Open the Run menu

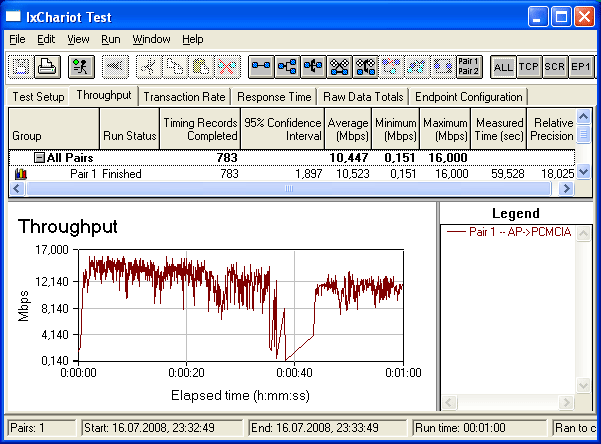(x=111, y=39)
